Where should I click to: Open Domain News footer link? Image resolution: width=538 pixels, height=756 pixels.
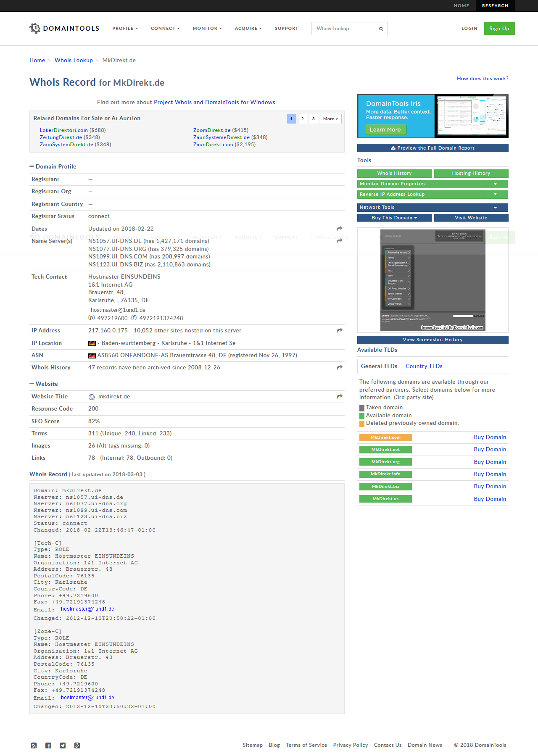425,745
